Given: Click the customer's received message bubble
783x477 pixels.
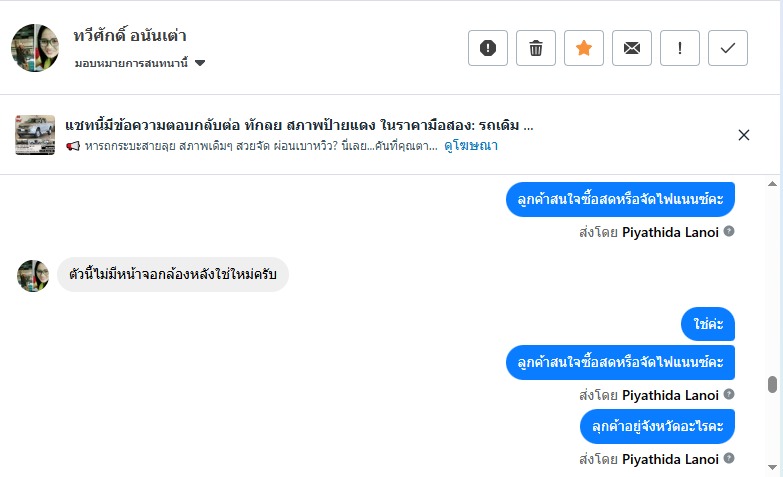Looking at the screenshot, I should [x=173, y=275].
